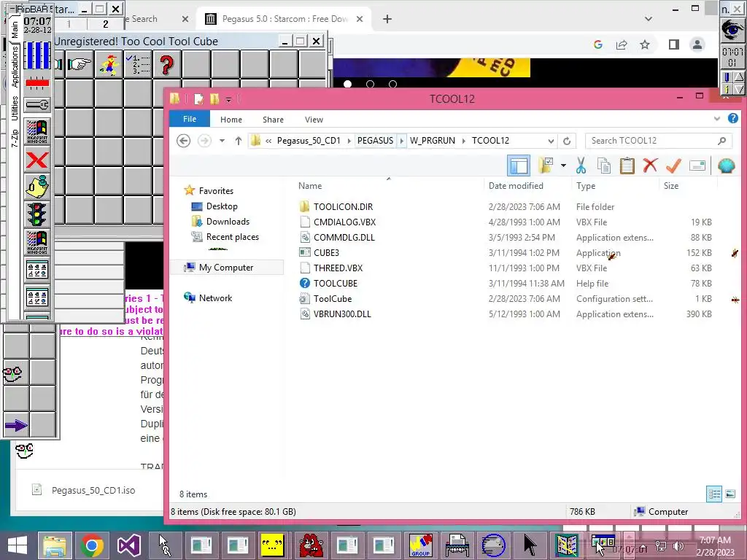
Task: Click the orange checkmark Properties icon
Action: click(x=673, y=166)
